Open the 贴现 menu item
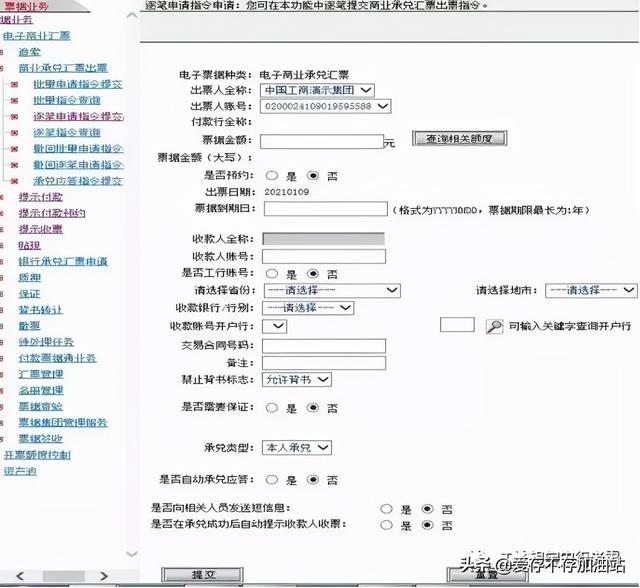Viewport: 640px width, 588px height. (29, 245)
